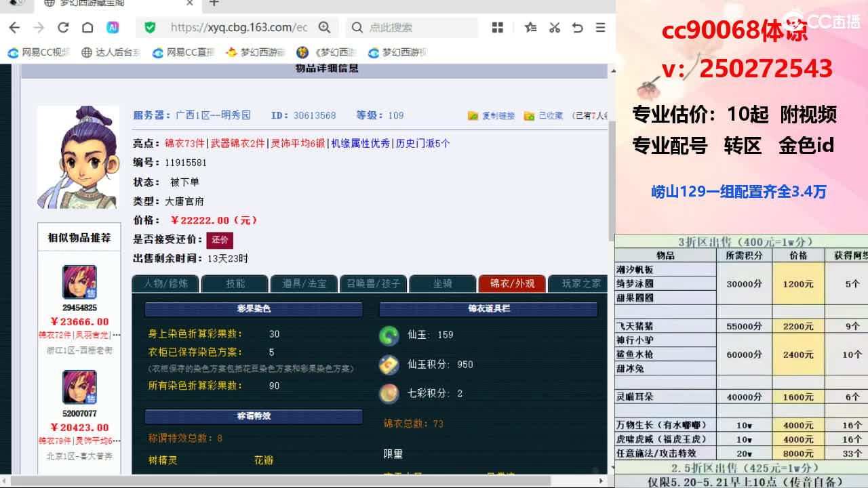
Task: Click the 称谓特效 section header
Action: (254, 416)
